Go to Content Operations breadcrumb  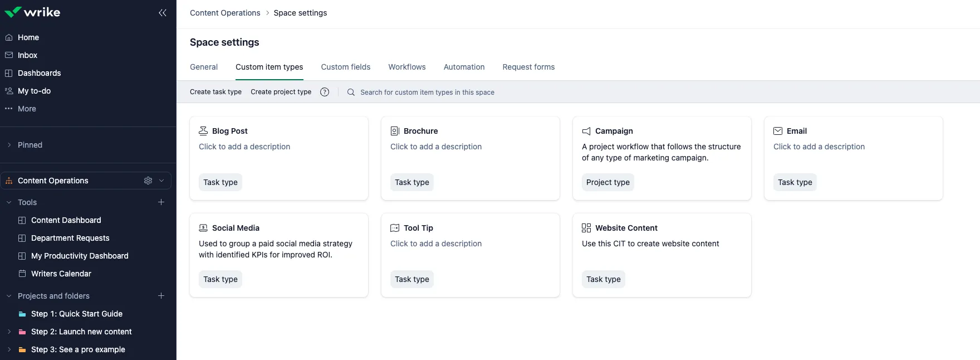pos(225,13)
